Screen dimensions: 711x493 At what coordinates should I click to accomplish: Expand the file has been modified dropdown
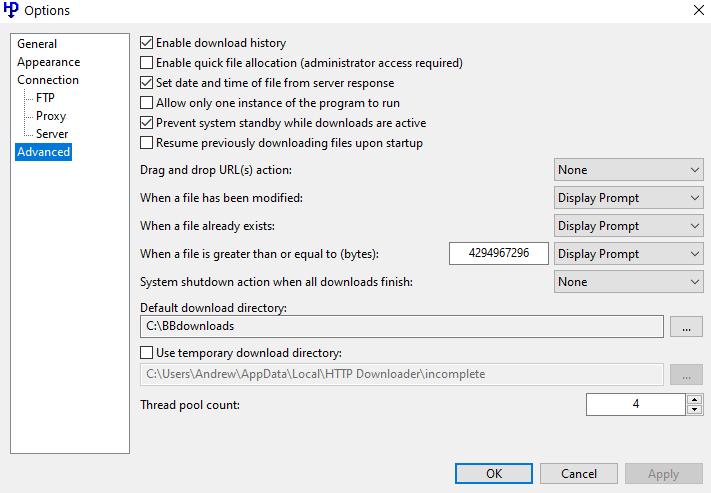pyautogui.click(x=628, y=198)
